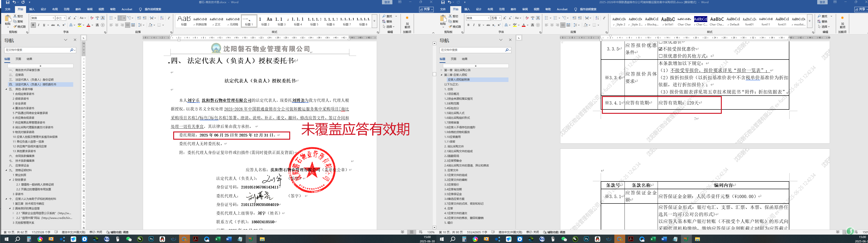Toggle Underline in the right Word window

tap(479, 25)
